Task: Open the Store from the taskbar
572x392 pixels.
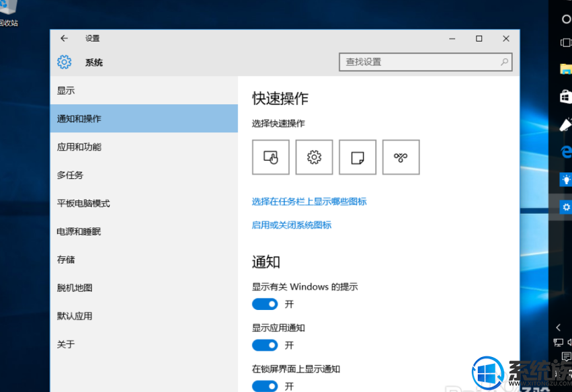Action: (x=566, y=97)
